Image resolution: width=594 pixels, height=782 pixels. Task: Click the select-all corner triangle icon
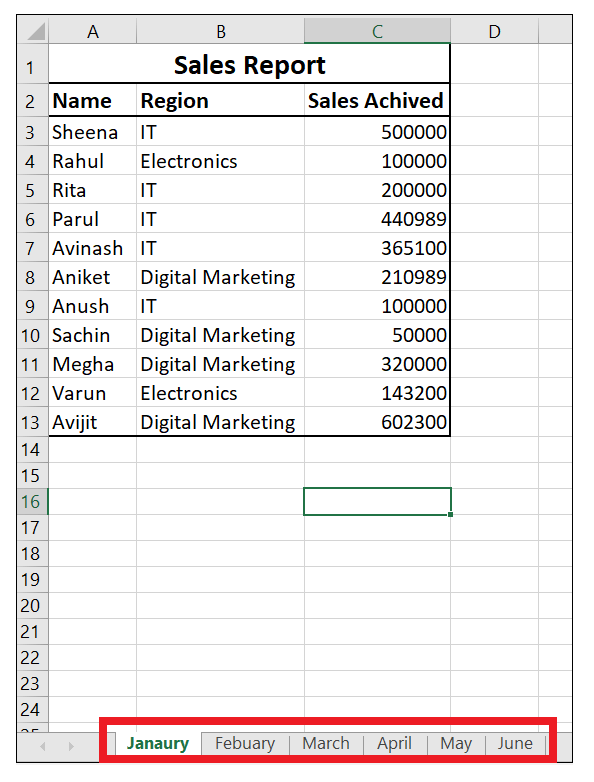(x=35, y=31)
